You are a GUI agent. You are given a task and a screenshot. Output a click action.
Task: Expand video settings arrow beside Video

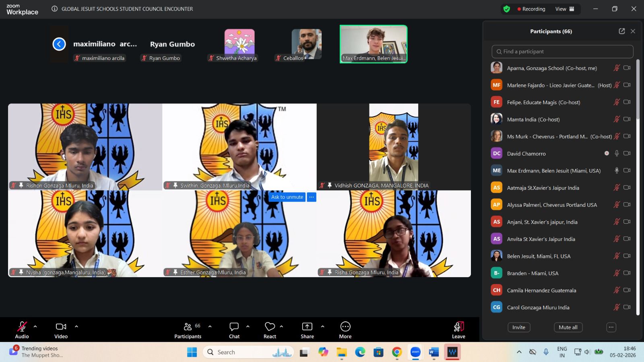tap(76, 327)
